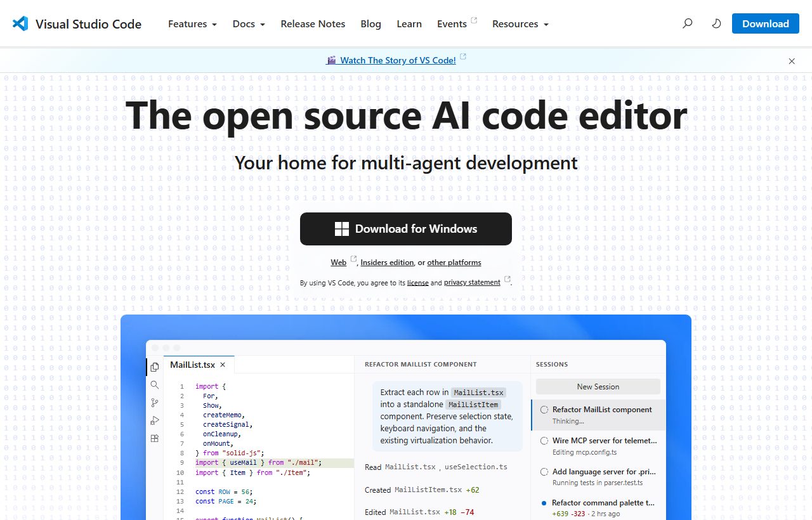Open Extensions icon in editor sidebar
Screen dimensions: 812x520
click(155, 438)
